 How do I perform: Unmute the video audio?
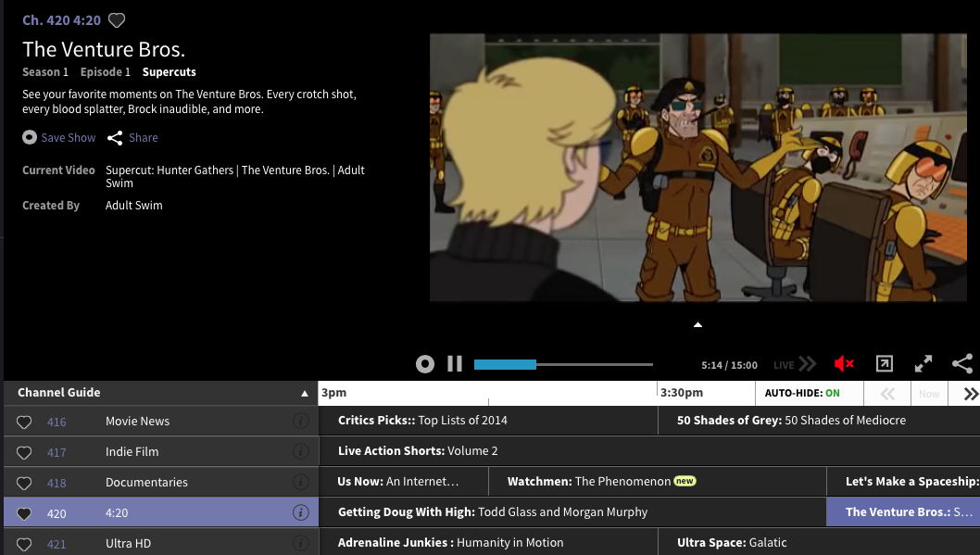[x=844, y=364]
